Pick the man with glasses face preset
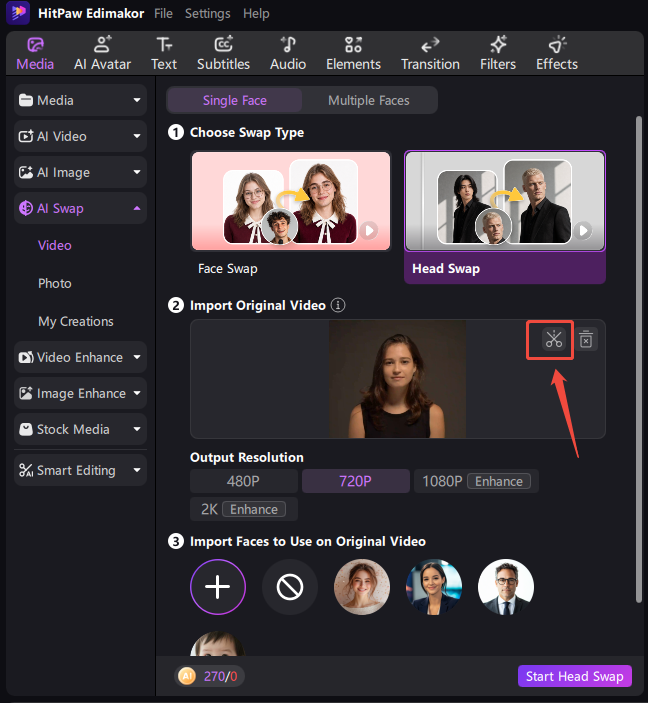The height and width of the screenshot is (703, 648). (x=506, y=586)
